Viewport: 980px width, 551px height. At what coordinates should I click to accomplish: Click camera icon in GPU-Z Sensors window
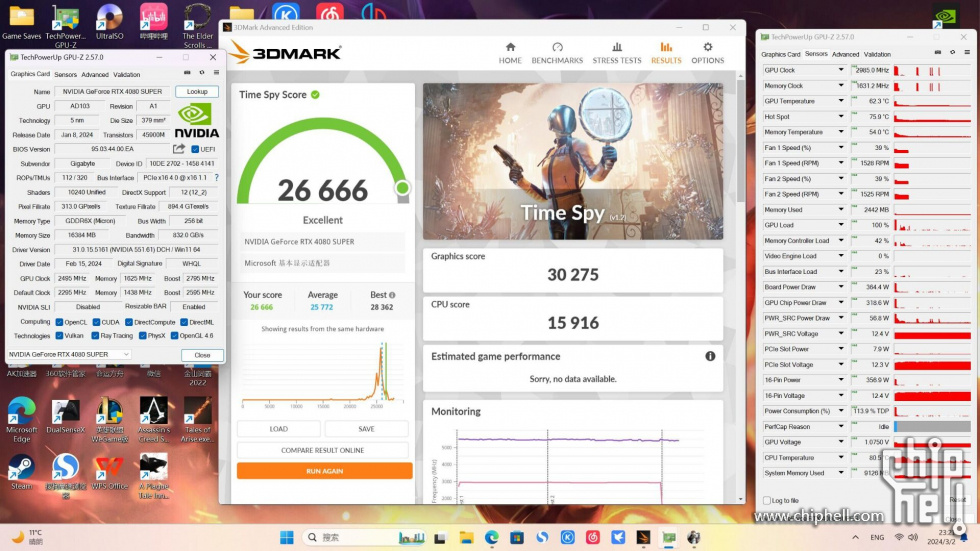(938, 52)
